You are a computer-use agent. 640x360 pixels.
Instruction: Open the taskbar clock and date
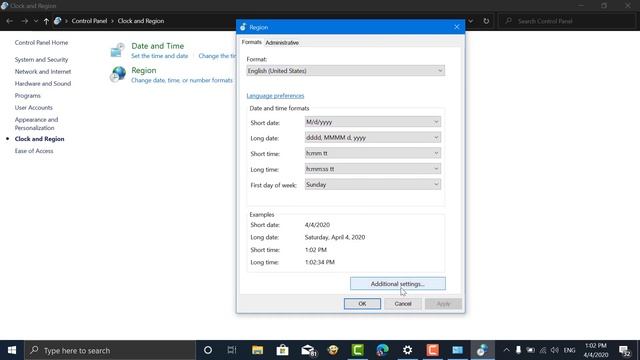coord(596,350)
